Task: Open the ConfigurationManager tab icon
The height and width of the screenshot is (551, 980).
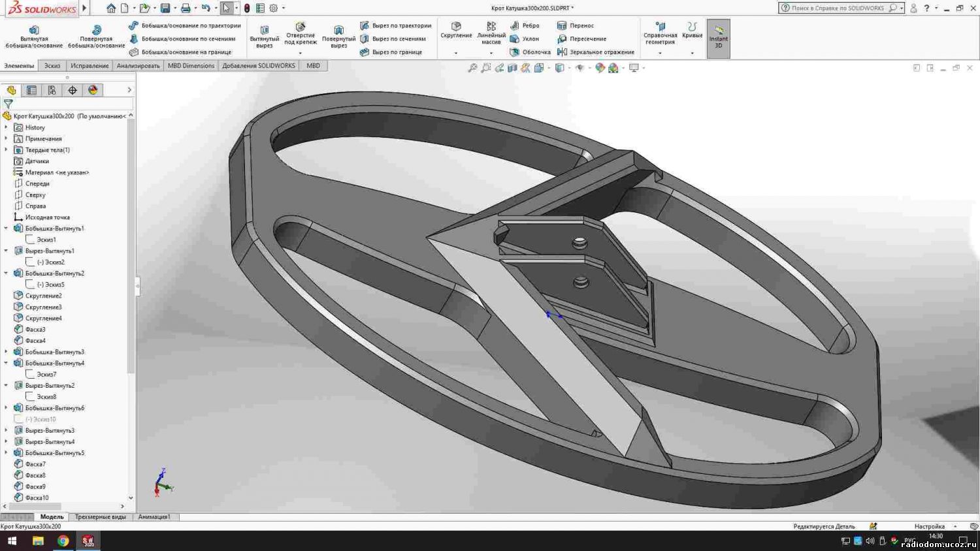Action: pos(52,90)
